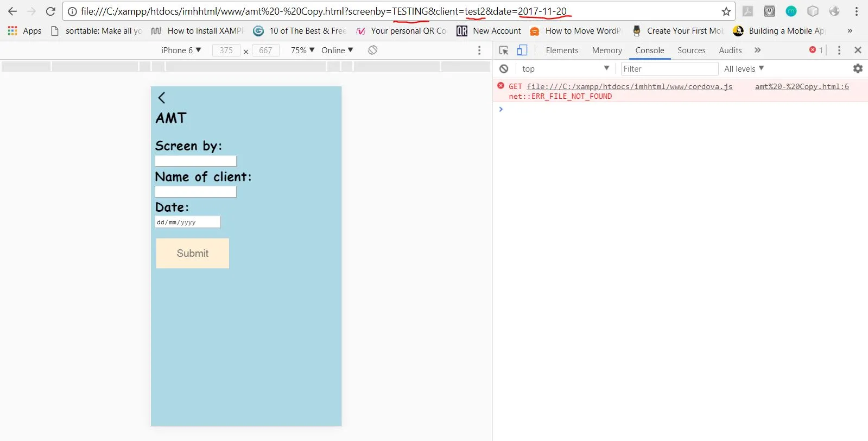Open 'How to Move WordP' bookmark

pyautogui.click(x=576, y=31)
